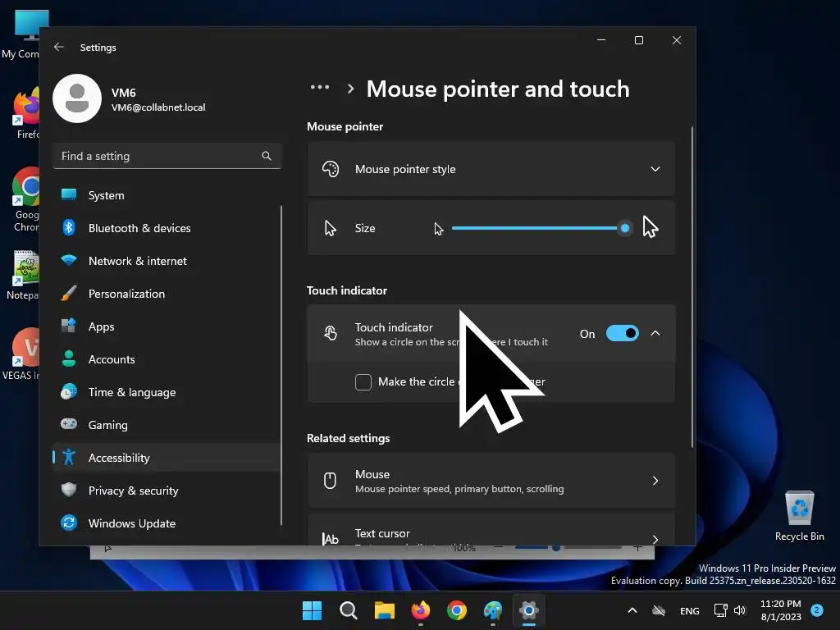This screenshot has height=630, width=840.
Task: Click the network display icon in system tray
Action: (x=720, y=610)
